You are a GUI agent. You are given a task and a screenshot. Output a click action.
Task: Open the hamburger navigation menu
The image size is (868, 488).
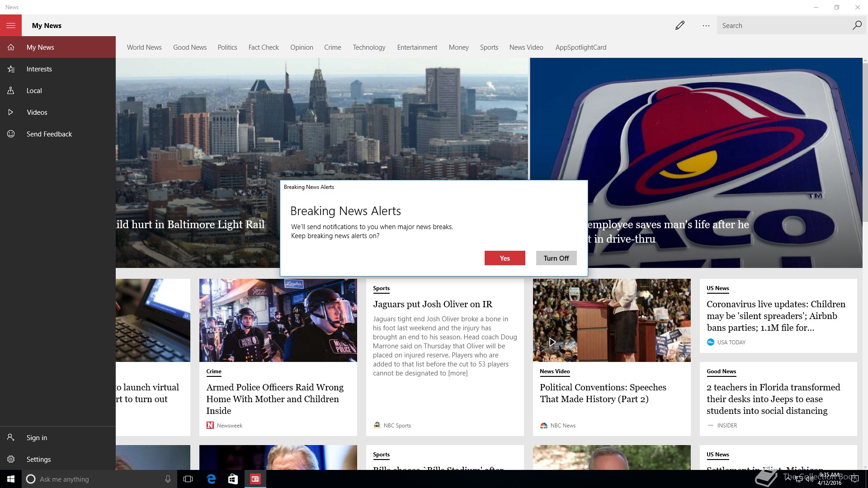coord(11,25)
